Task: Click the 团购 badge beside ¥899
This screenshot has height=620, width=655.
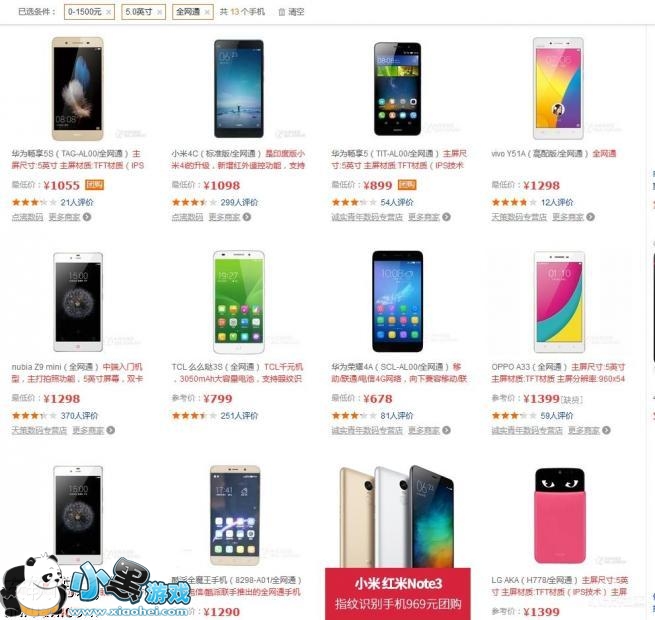Action: (407, 185)
